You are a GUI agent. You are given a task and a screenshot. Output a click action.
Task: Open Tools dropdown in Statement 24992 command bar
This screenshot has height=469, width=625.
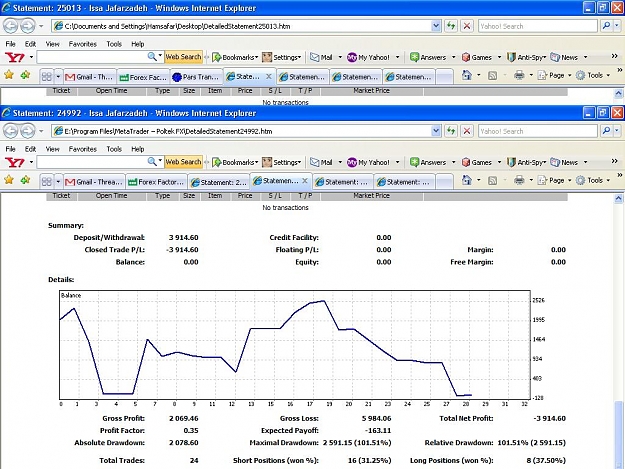click(594, 181)
